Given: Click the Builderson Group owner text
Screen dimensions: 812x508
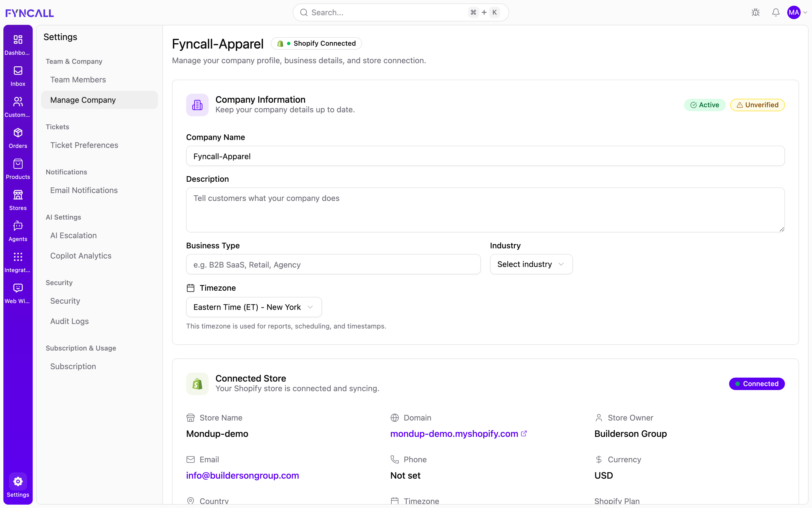Looking at the screenshot, I should [630, 434].
